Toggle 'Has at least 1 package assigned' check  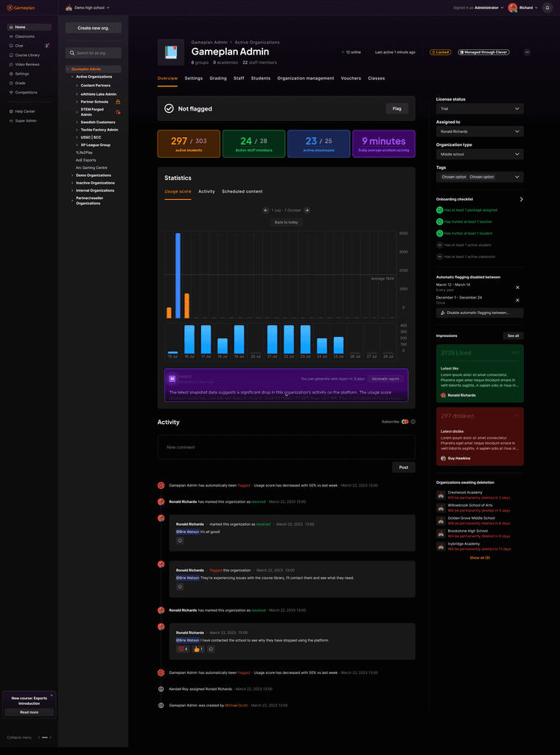[440, 210]
